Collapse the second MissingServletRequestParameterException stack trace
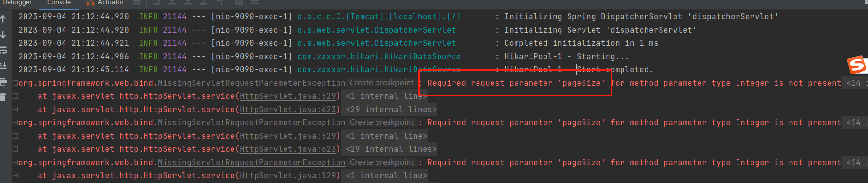The image size is (868, 183). 15,123
